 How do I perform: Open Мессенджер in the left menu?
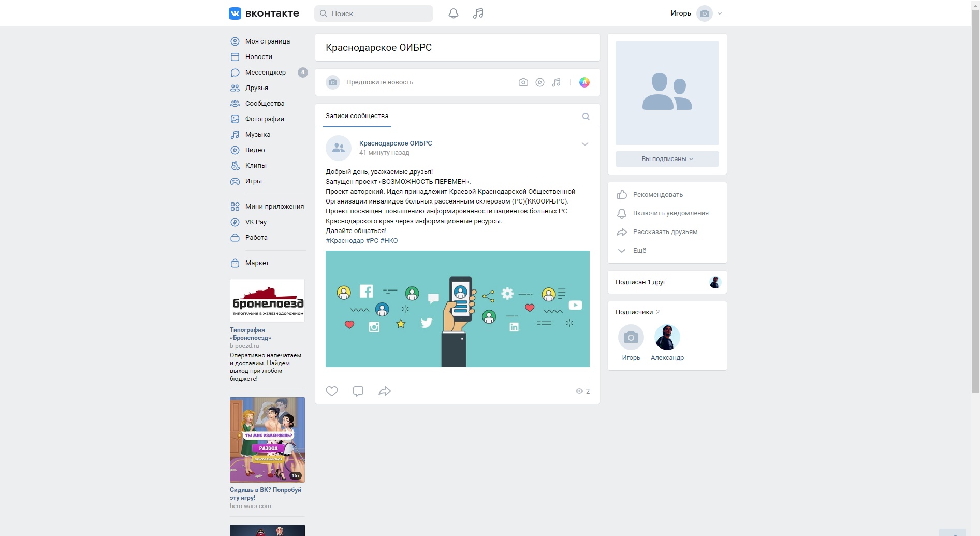265,73
